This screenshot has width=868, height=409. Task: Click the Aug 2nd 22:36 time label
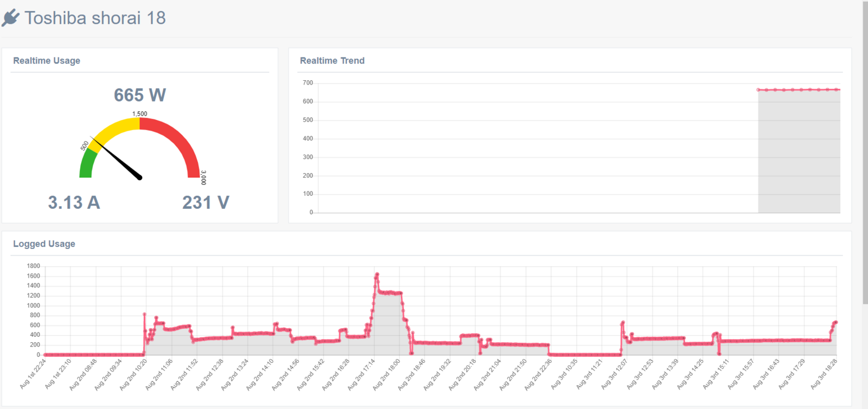[x=538, y=374]
